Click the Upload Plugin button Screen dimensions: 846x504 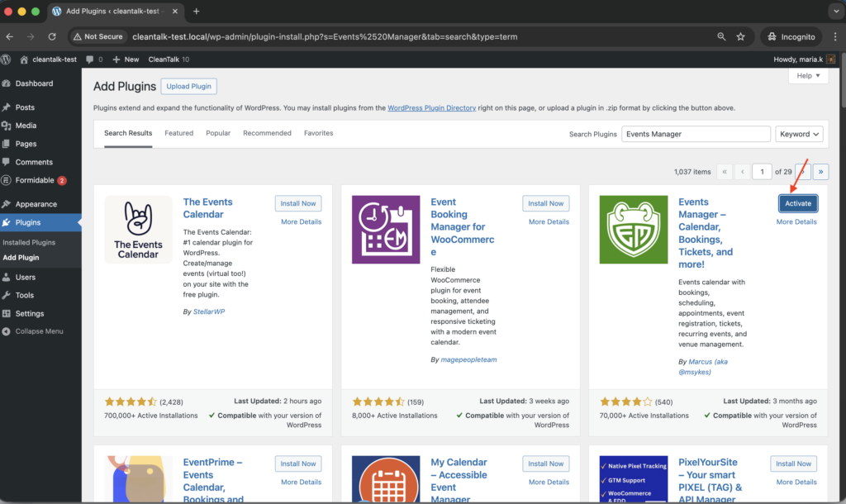pos(188,86)
